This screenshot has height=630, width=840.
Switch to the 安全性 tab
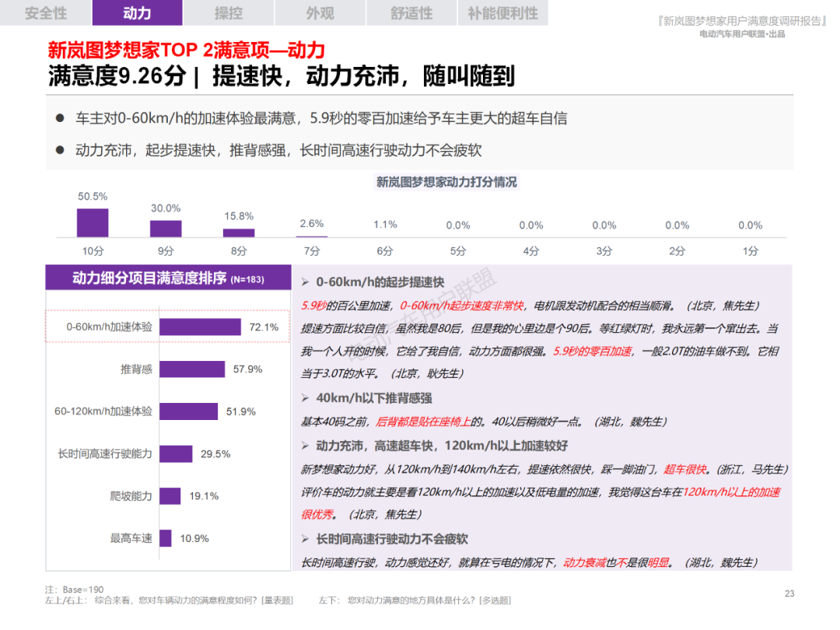click(46, 13)
